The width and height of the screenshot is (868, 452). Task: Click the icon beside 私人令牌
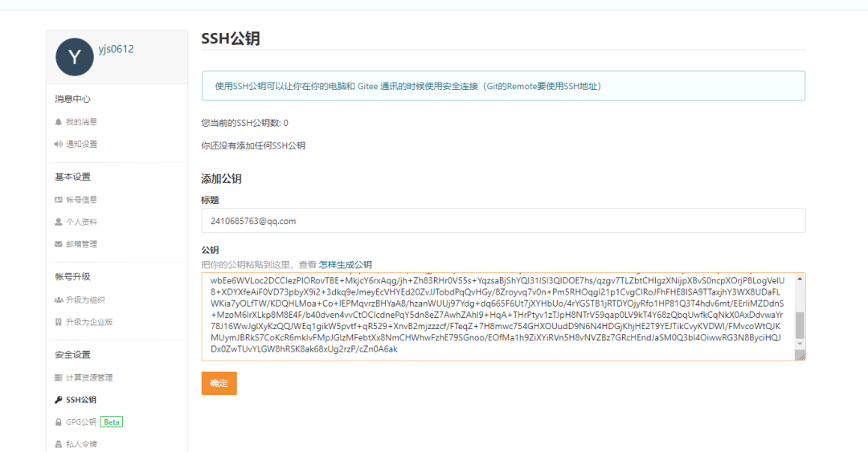(x=58, y=444)
